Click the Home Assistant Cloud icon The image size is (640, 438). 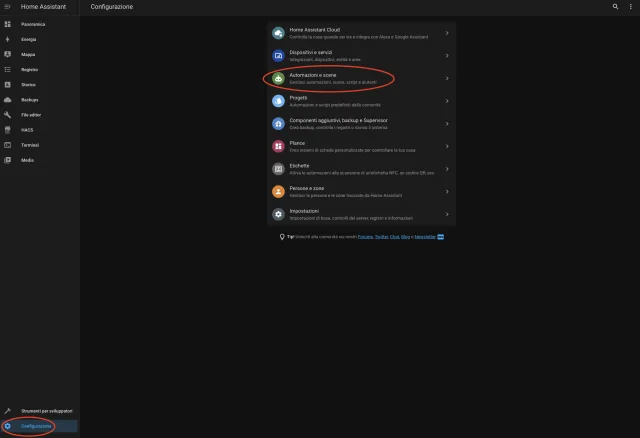pyautogui.click(x=278, y=33)
